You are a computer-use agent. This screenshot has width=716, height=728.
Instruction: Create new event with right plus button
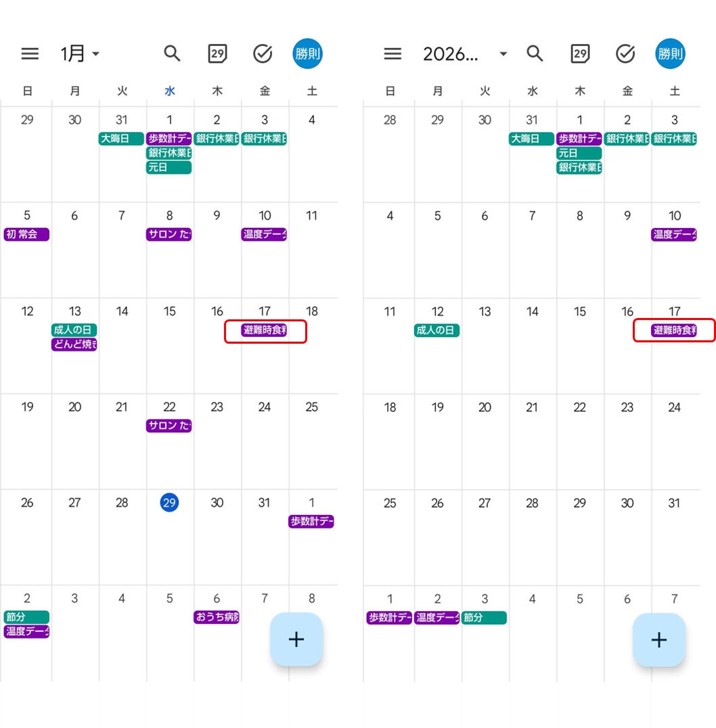[659, 640]
